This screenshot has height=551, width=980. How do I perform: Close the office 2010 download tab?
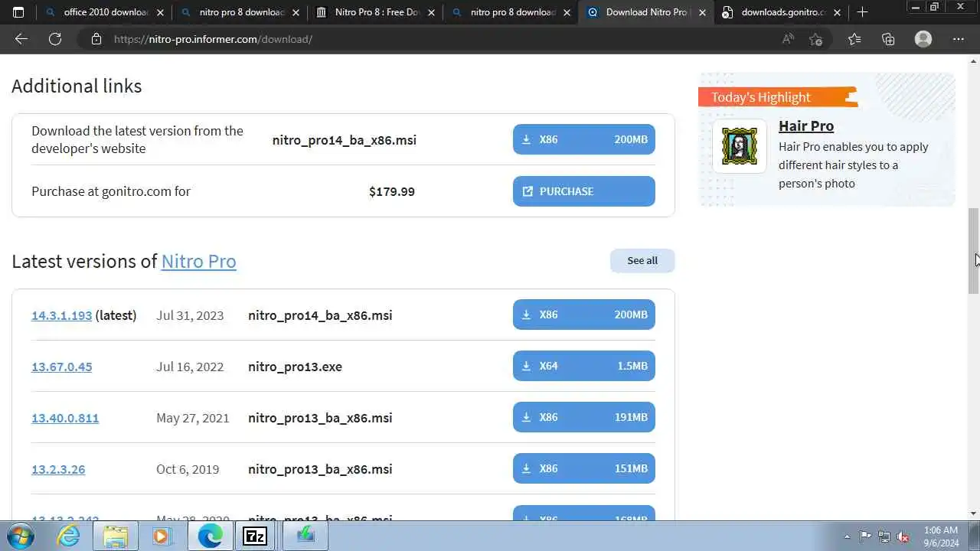point(160,12)
